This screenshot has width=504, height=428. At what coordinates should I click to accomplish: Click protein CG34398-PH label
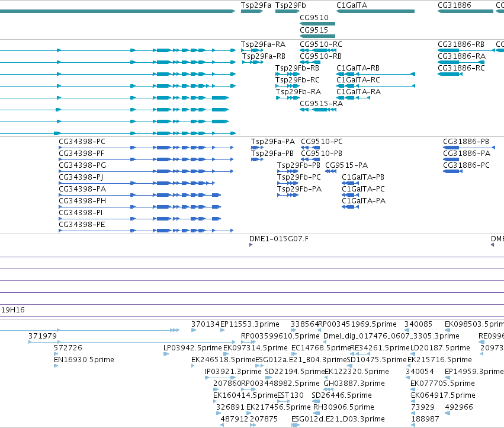pyautogui.click(x=82, y=201)
